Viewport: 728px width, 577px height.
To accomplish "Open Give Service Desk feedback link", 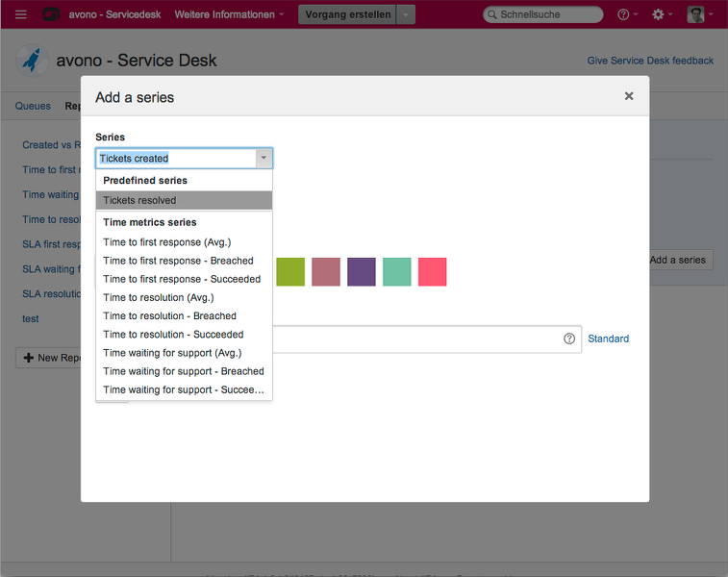I will pyautogui.click(x=650, y=61).
